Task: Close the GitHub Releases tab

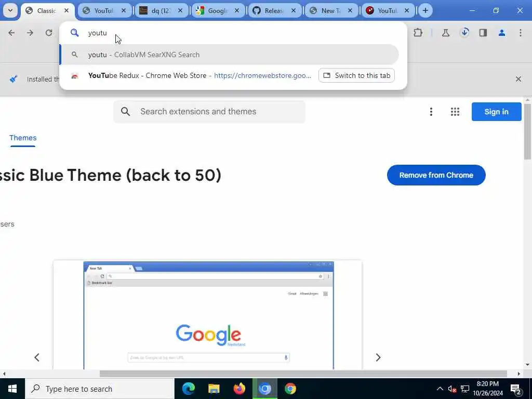Action: [294, 10]
